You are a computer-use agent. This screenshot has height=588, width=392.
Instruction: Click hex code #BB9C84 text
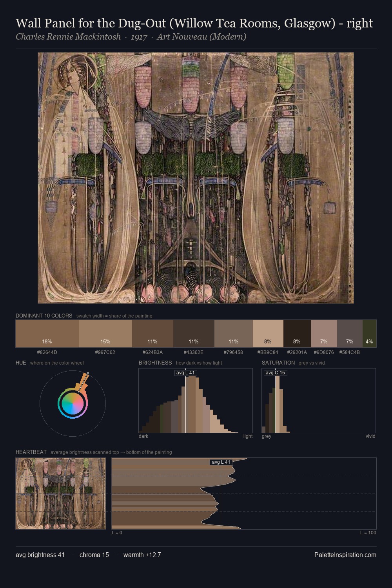point(268,352)
